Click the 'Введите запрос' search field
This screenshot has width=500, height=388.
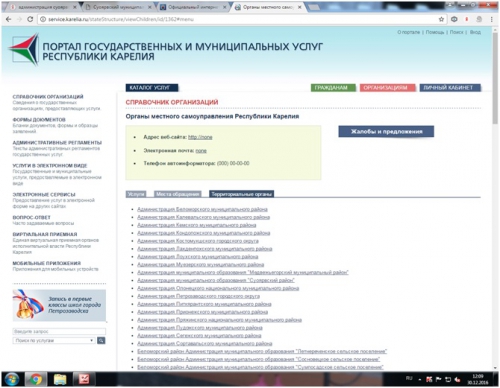click(x=59, y=331)
